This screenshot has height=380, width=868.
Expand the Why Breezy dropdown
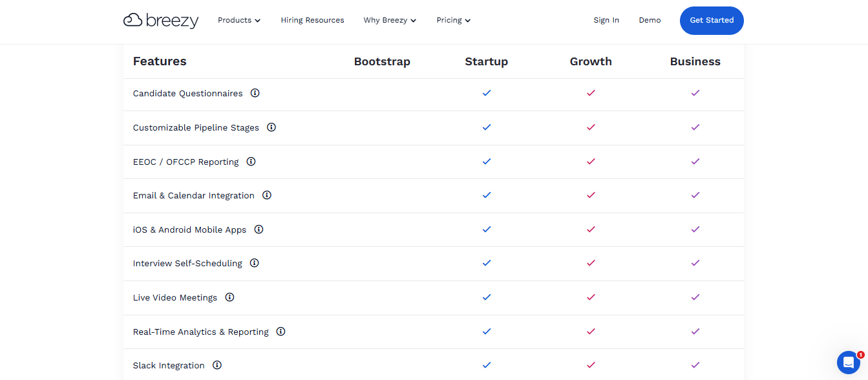[x=390, y=20]
